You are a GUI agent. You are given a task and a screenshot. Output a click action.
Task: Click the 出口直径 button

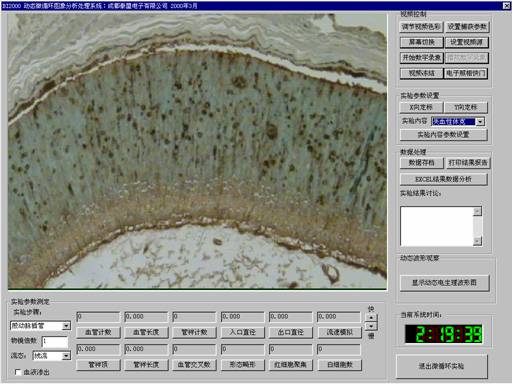pyautogui.click(x=291, y=332)
